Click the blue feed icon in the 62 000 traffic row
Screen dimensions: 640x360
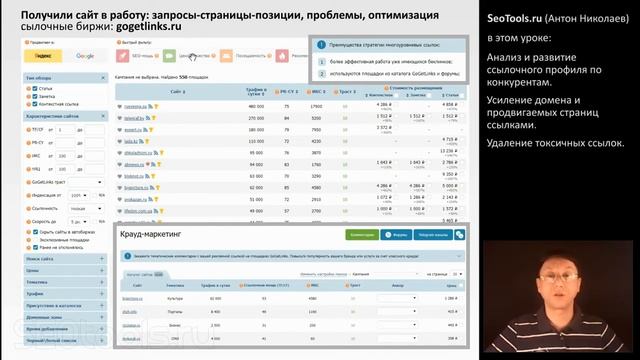(152, 188)
